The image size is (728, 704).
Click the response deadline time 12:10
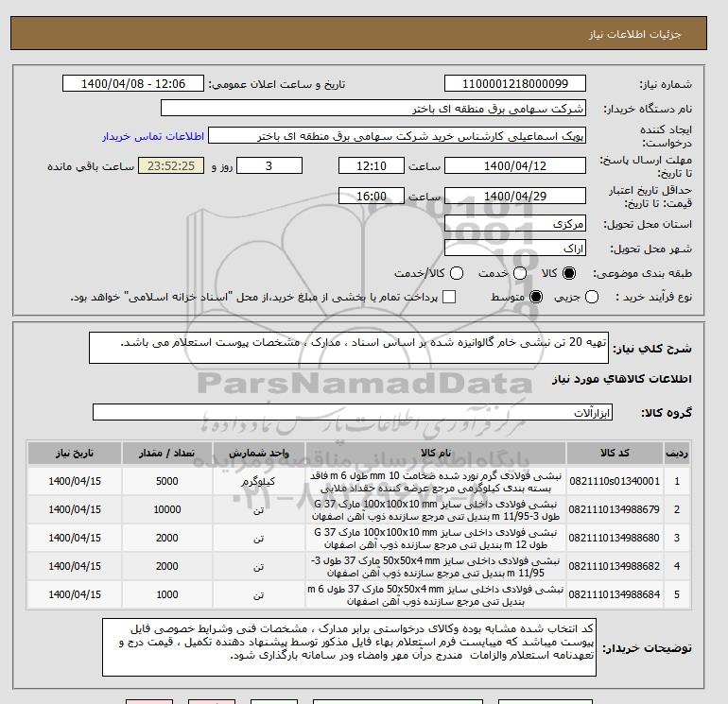click(372, 165)
